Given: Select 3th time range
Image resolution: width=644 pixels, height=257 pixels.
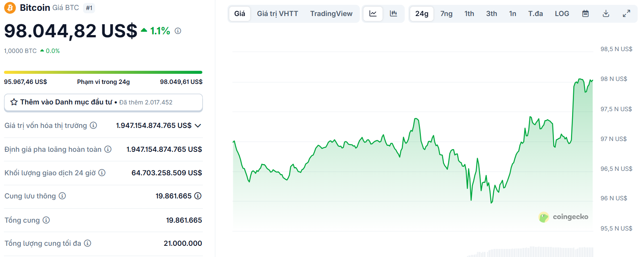Looking at the screenshot, I should (x=492, y=14).
